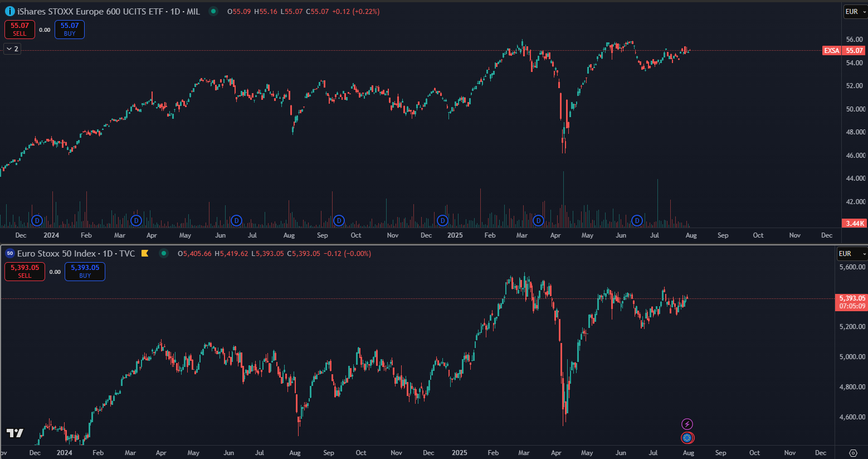
Task: Click the Euro Stoxx 50 symbol logo
Action: (x=9, y=253)
